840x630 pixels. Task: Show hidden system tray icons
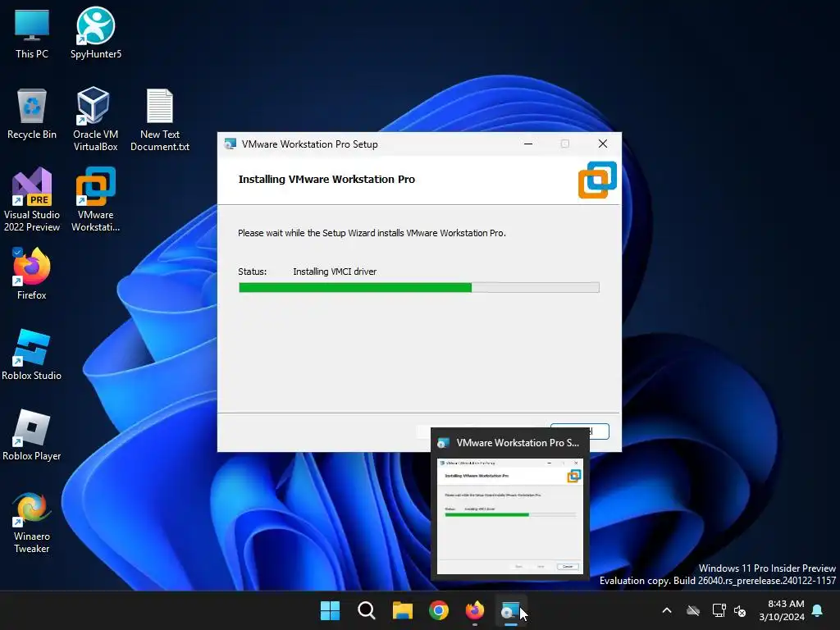coord(667,610)
